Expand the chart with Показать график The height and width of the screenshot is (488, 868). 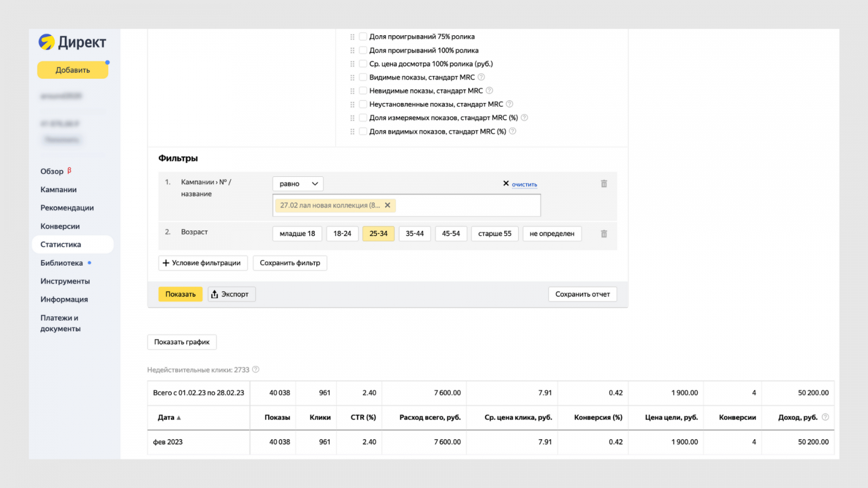182,342
